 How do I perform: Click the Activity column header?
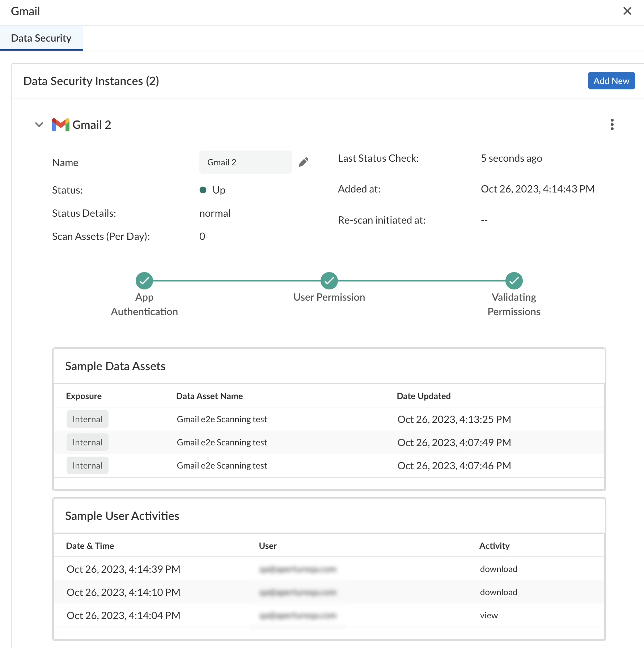(x=494, y=546)
